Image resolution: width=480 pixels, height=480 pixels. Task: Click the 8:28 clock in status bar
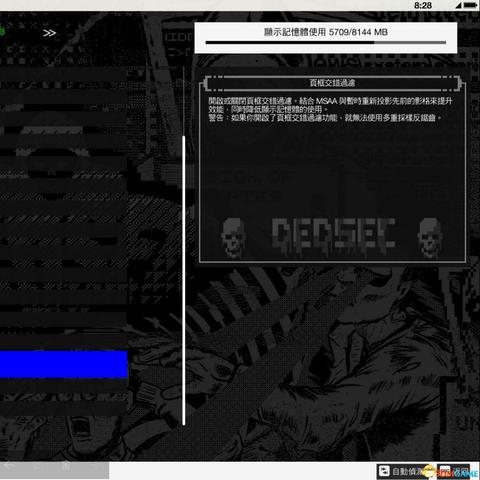point(423,5)
